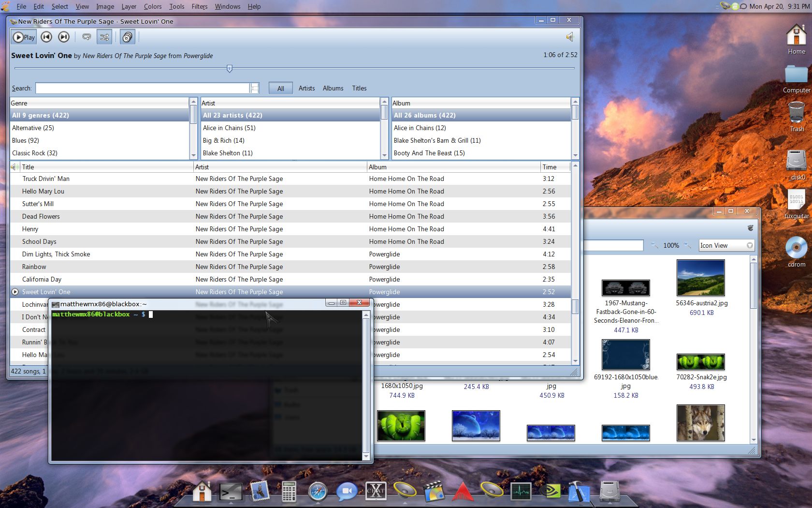Select Alice in Chains (51) artist

[x=290, y=128]
